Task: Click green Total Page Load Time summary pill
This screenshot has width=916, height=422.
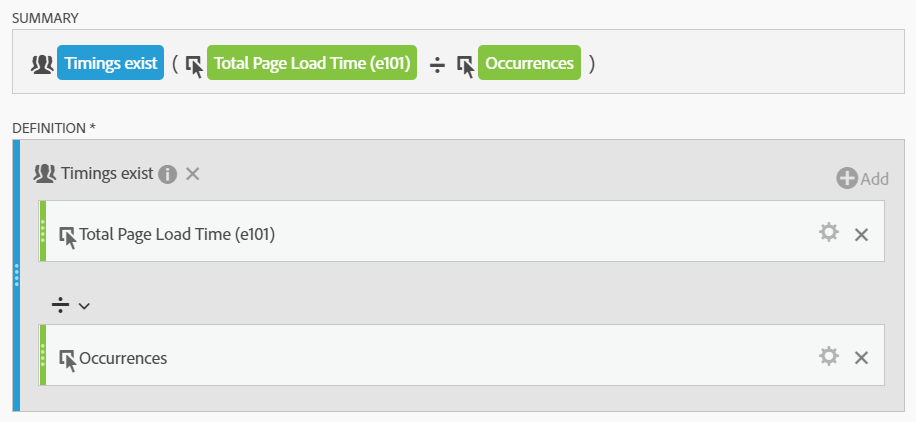Action: 312,63
